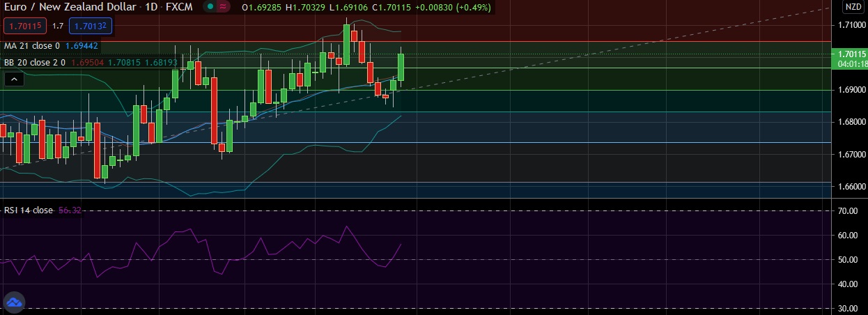Open the NZD currency selector on the price axis
Screen dimensions: 868x315
point(853,7)
